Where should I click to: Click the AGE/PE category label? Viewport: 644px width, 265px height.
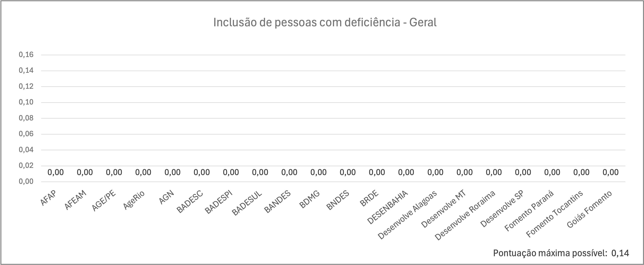[104, 201]
